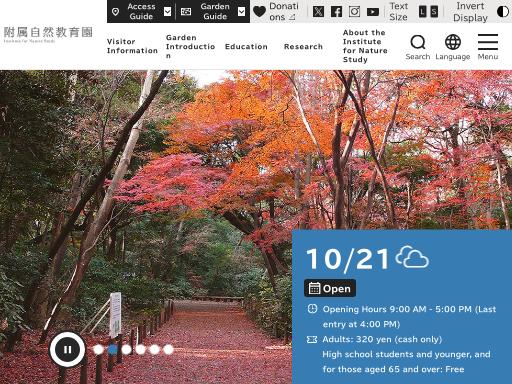Click the Institute for Nature Study logo
The image size is (512, 384).
[48, 34]
